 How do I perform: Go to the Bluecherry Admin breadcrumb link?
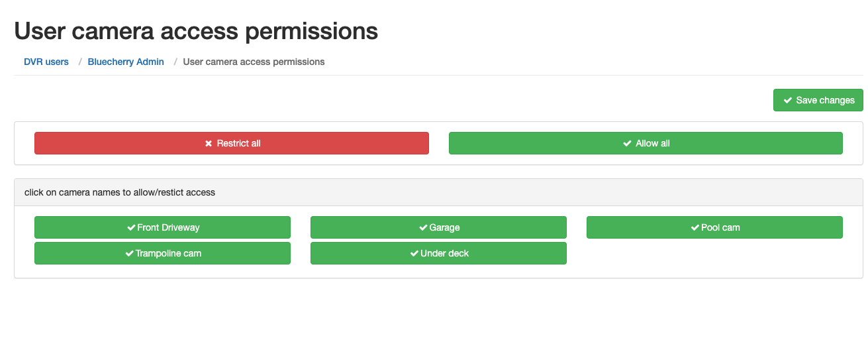pos(126,62)
